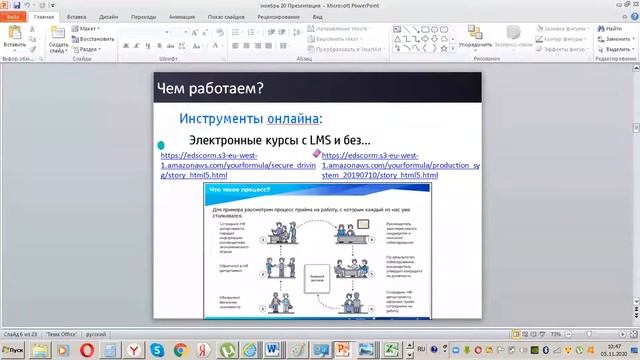The width and height of the screenshot is (640, 360).
Task: Select the Star shape in the gallery
Action: point(444,48)
